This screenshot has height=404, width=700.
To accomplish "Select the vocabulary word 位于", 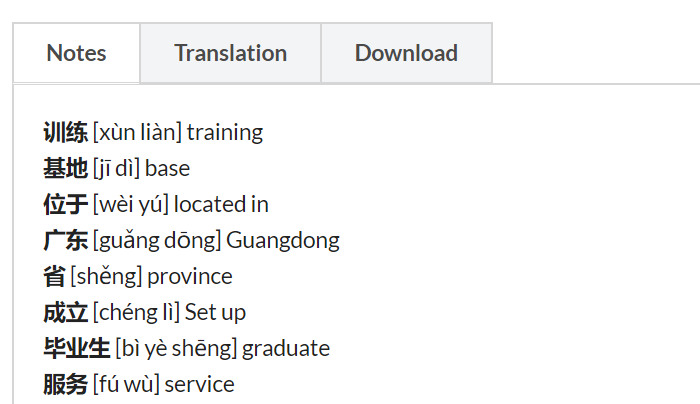I will click(65, 204).
